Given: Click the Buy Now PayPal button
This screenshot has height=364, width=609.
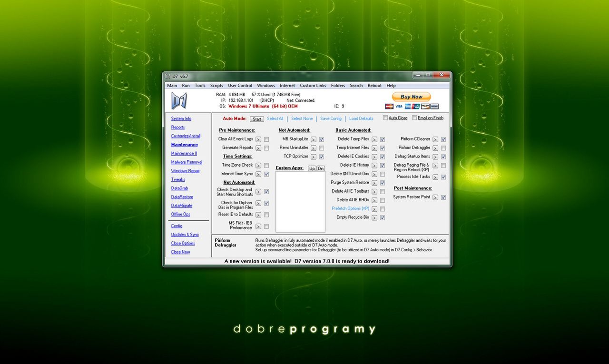Looking at the screenshot, I should click(412, 97).
